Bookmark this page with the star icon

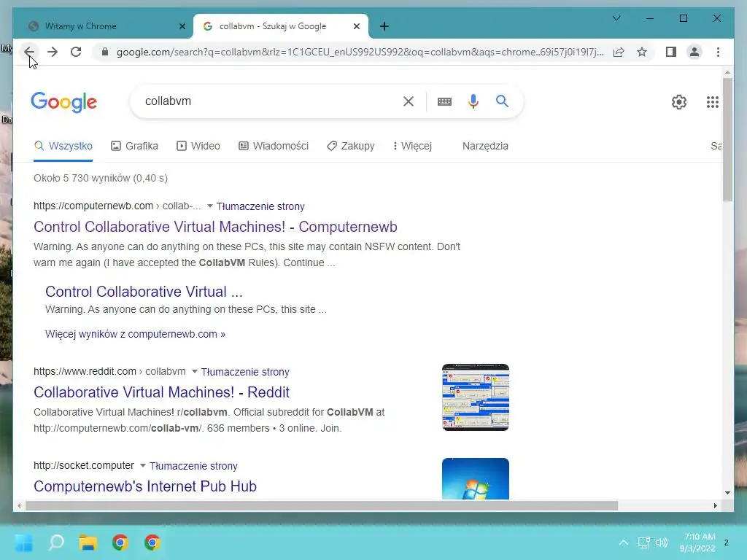[x=642, y=52]
